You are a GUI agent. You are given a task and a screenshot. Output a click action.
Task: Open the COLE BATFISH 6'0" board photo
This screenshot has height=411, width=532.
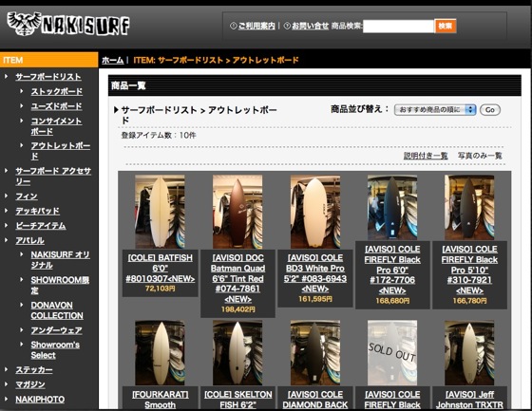point(160,212)
